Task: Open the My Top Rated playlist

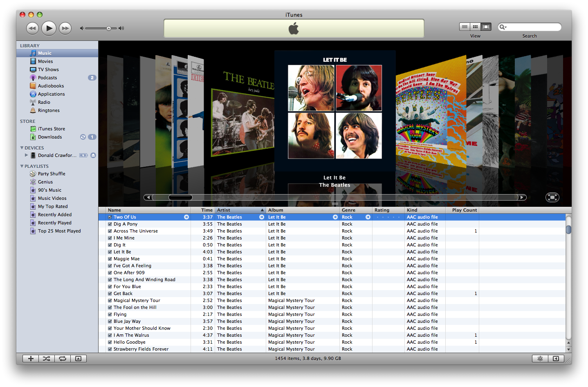Action: coord(57,206)
